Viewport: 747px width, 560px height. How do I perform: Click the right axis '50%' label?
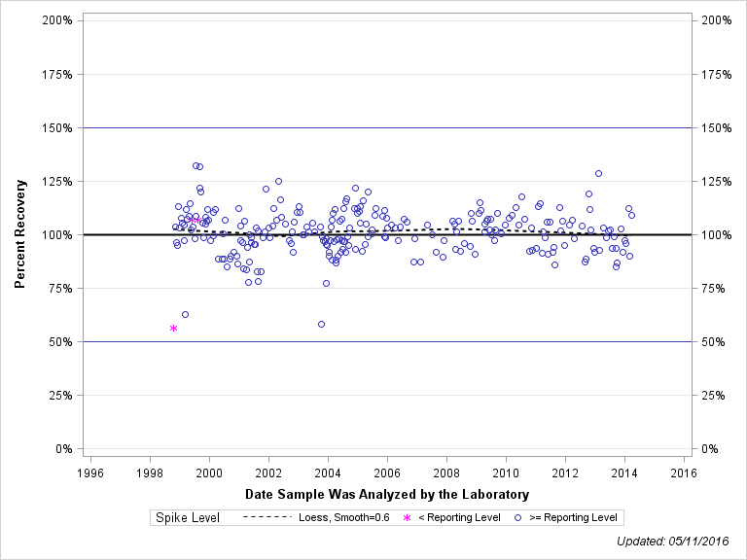(x=714, y=342)
